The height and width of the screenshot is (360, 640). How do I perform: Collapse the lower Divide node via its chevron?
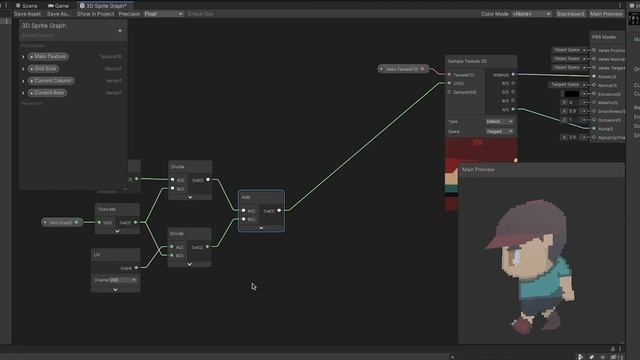(x=189, y=264)
